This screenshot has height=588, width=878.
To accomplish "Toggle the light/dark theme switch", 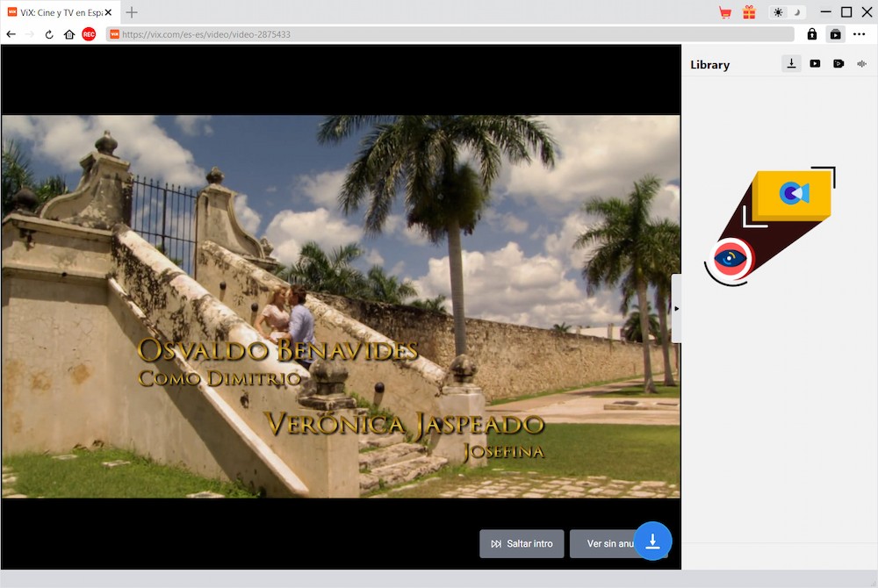I will click(x=788, y=12).
